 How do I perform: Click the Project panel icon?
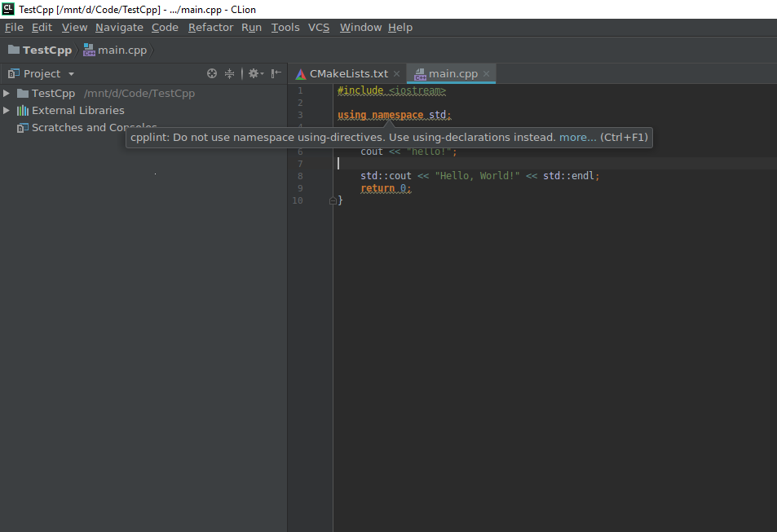(13, 74)
